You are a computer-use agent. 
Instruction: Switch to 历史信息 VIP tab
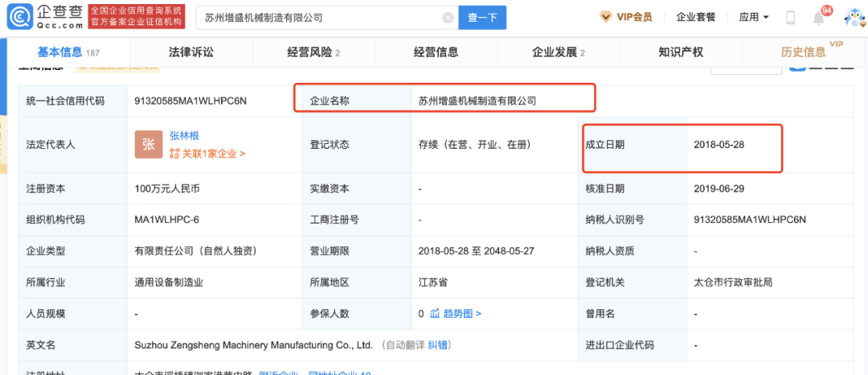[804, 52]
